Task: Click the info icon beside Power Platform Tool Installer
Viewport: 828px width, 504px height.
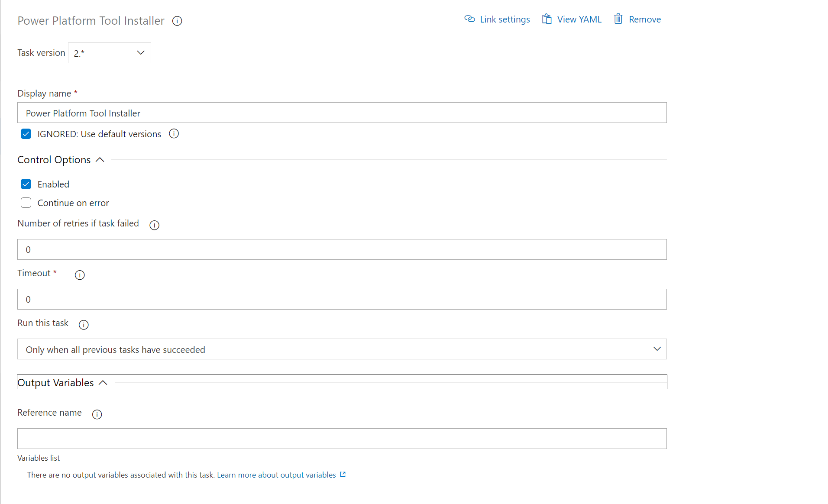Action: tap(177, 21)
